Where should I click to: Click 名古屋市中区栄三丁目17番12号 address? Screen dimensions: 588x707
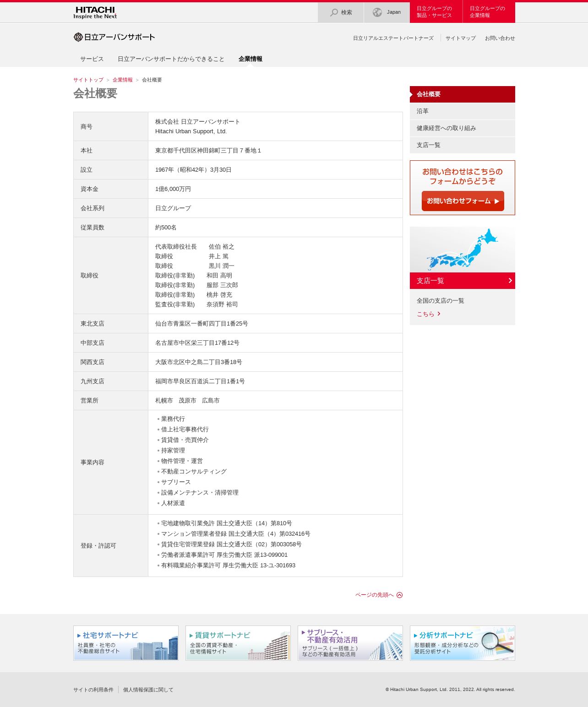[197, 343]
